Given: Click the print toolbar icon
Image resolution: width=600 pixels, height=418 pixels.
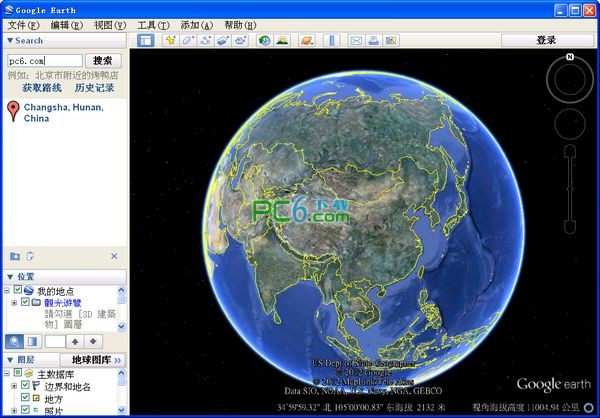Looking at the screenshot, I should point(373,40).
